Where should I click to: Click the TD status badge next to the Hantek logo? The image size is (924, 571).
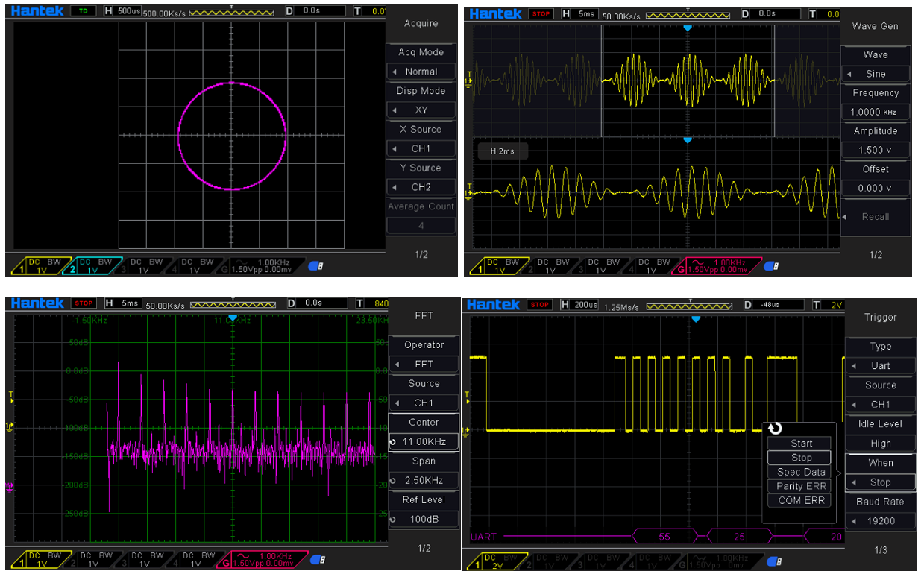click(x=84, y=11)
